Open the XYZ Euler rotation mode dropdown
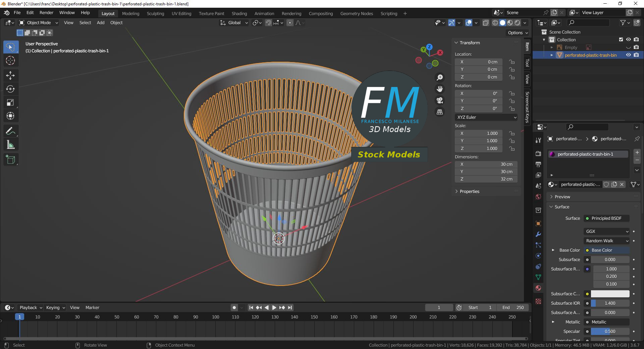This screenshot has height=349, width=644. pyautogui.click(x=486, y=117)
